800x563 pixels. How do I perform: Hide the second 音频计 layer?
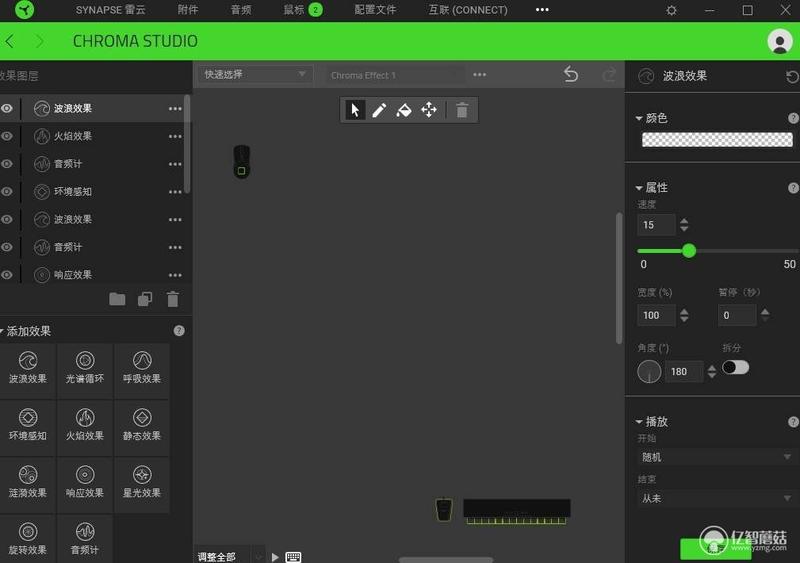pyautogui.click(x=7, y=247)
